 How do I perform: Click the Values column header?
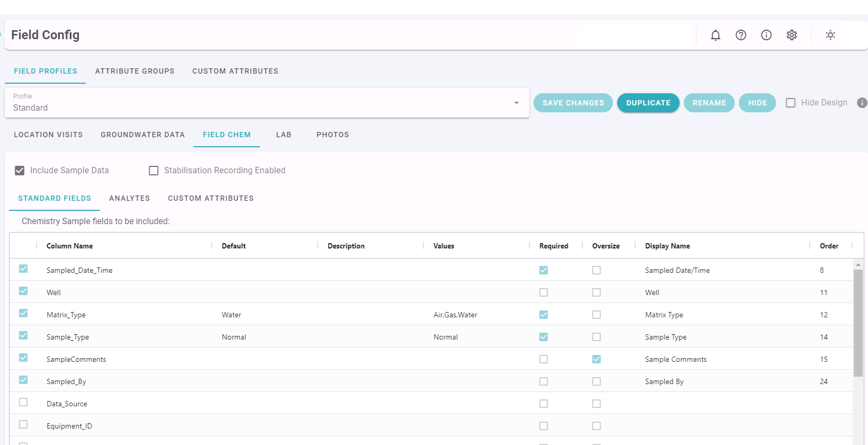click(444, 246)
